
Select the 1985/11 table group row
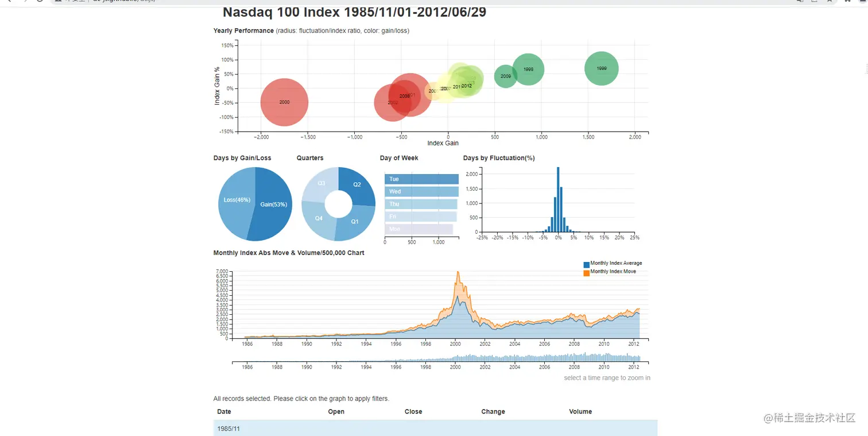click(435, 429)
